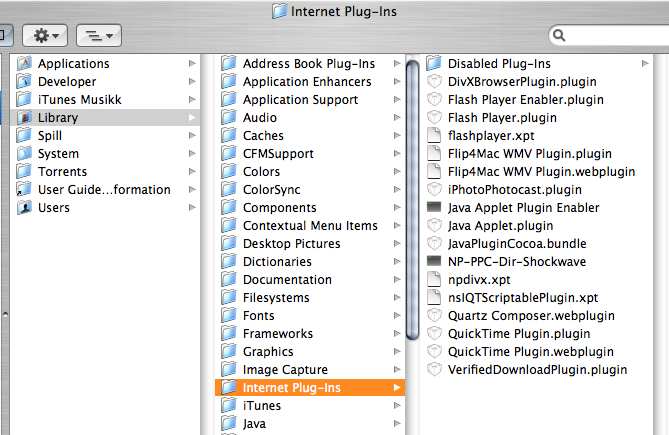Screen dimensions: 669x435
Task: Expand the Torrents folder arrow
Action: (192, 171)
